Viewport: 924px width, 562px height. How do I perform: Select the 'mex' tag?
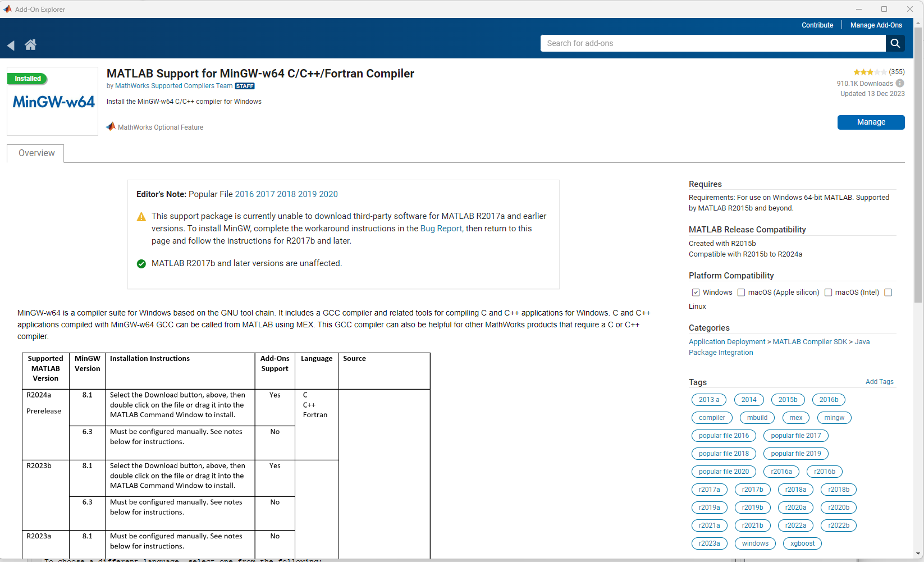click(796, 418)
